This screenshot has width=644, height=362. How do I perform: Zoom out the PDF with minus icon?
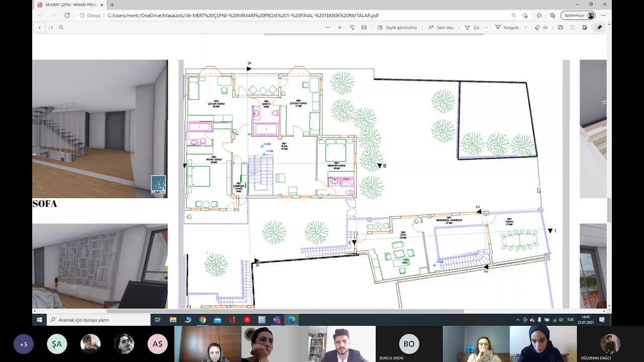click(x=328, y=28)
